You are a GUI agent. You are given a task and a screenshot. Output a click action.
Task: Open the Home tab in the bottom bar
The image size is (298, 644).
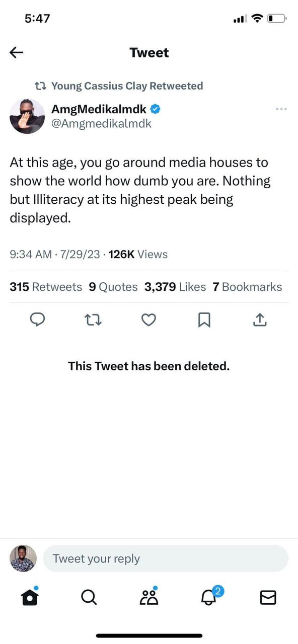30,597
